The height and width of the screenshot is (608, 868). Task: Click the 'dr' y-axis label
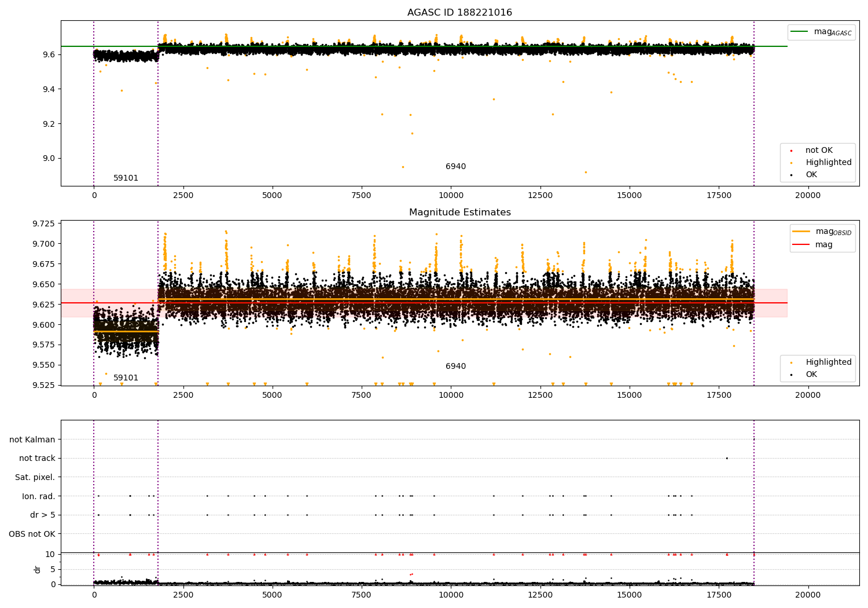click(38, 569)
